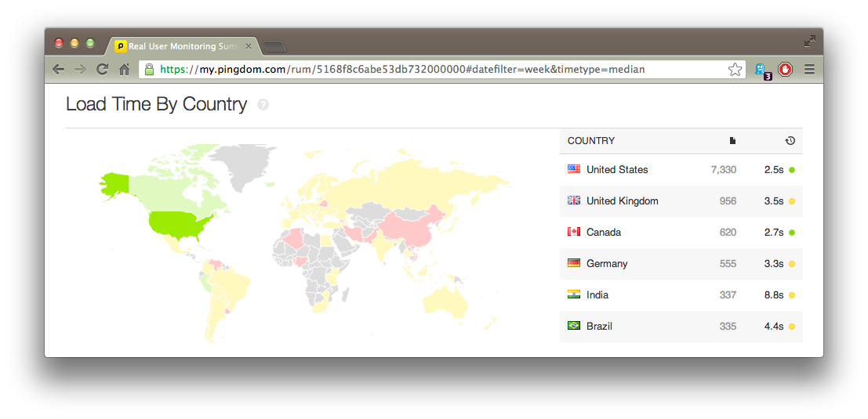This screenshot has height=419, width=868.
Task: Click the page favicon on the tab
Action: coord(121,46)
